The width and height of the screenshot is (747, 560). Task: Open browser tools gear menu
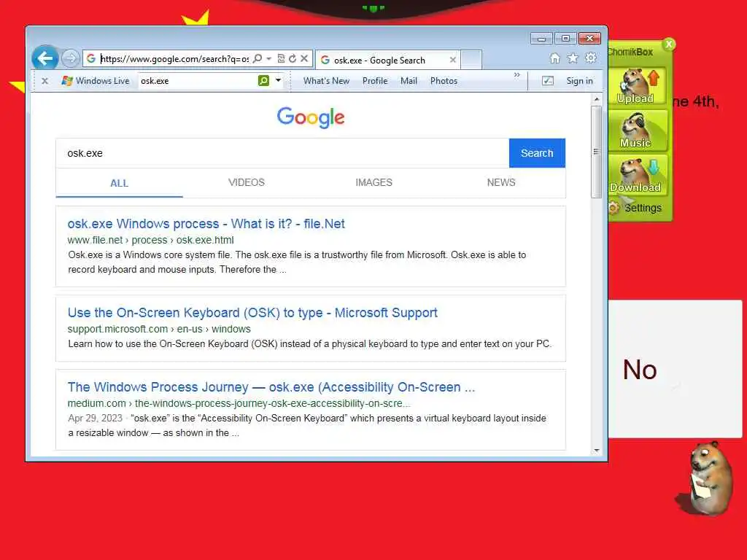pyautogui.click(x=591, y=58)
